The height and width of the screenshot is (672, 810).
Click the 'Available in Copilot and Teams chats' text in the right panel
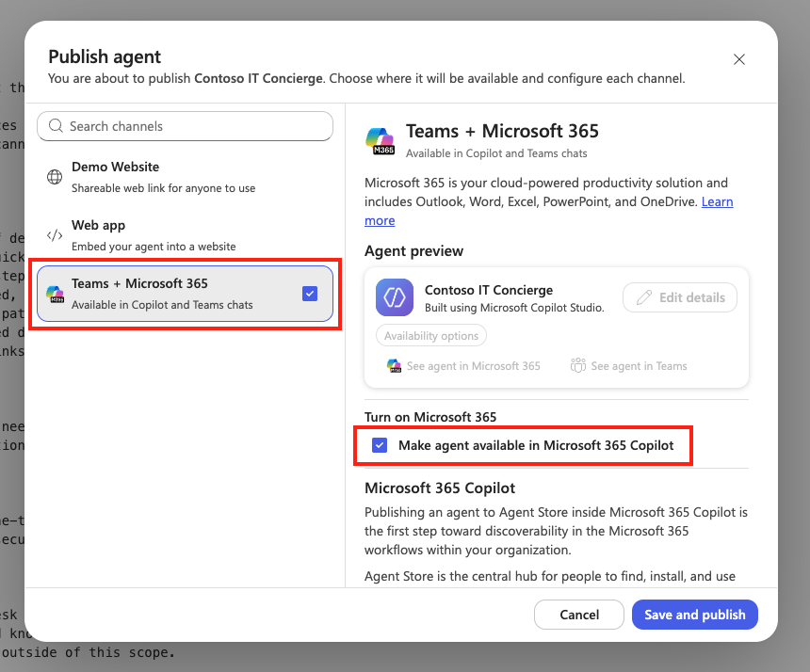tap(496, 153)
